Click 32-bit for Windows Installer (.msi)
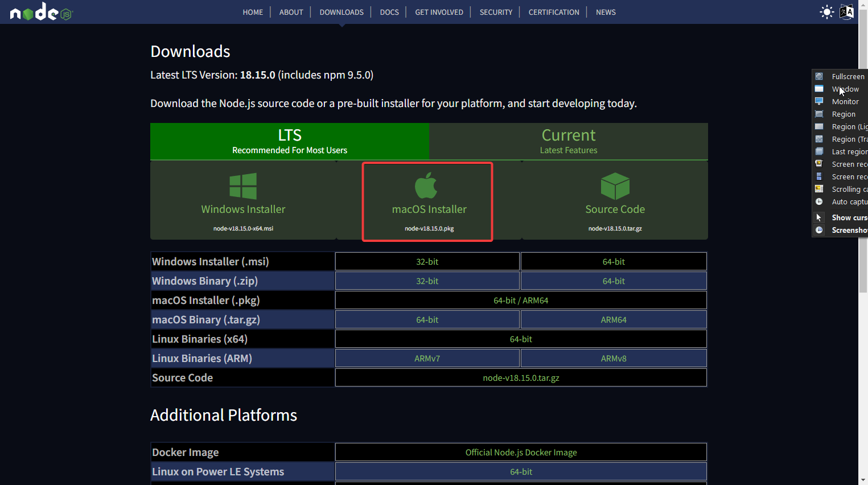868x485 pixels. 427,261
